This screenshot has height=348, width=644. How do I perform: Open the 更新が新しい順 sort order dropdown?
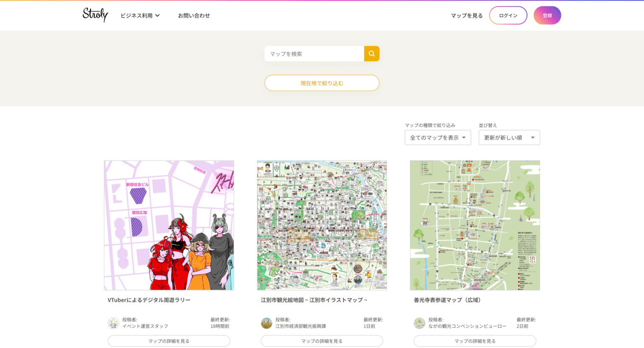pos(509,137)
